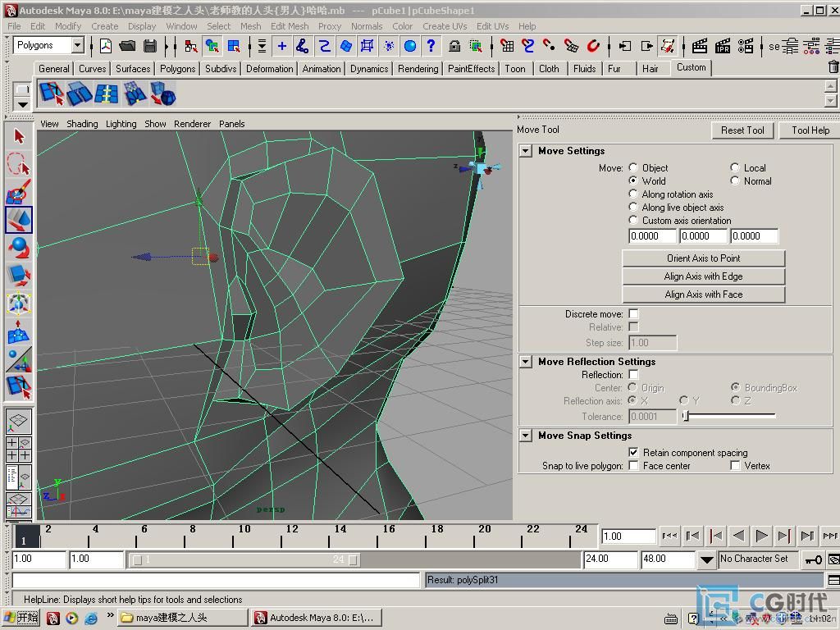The image size is (840, 630).
Task: Select the single perspective view layout
Action: tap(19, 422)
